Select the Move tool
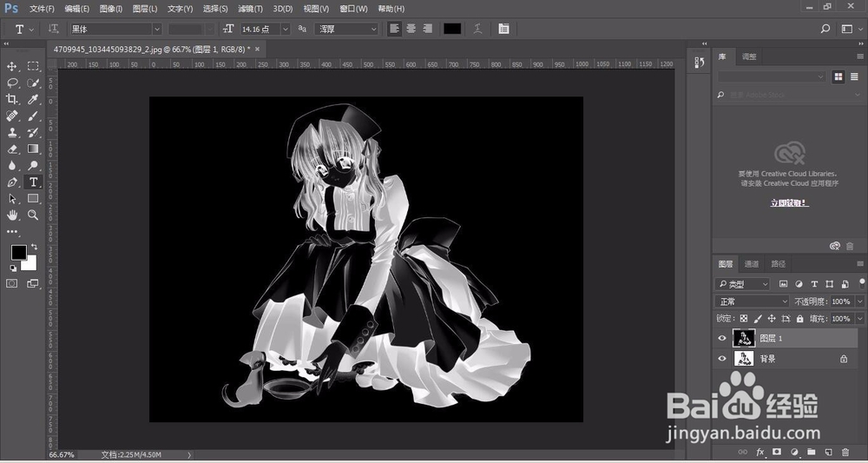This screenshot has height=463, width=868. (11, 67)
